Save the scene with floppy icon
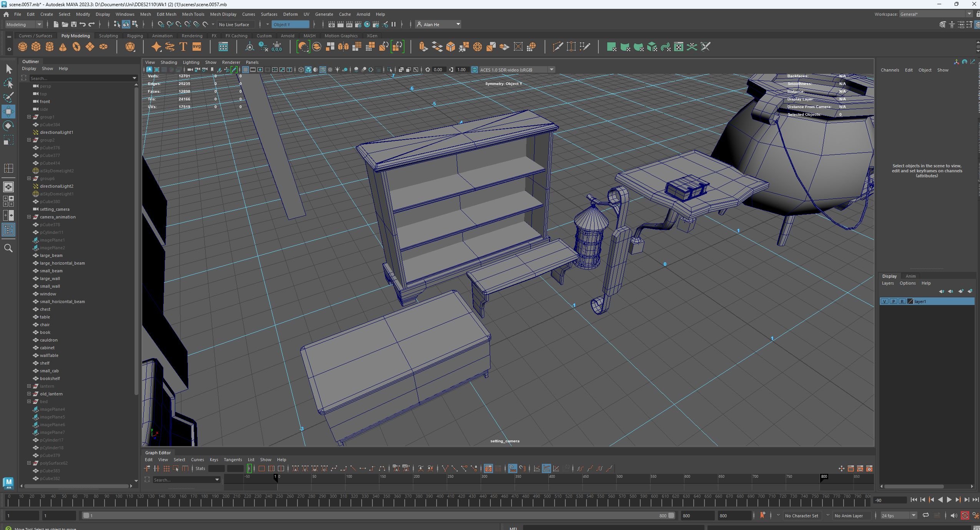Image resolution: width=980 pixels, height=530 pixels. 73,24
